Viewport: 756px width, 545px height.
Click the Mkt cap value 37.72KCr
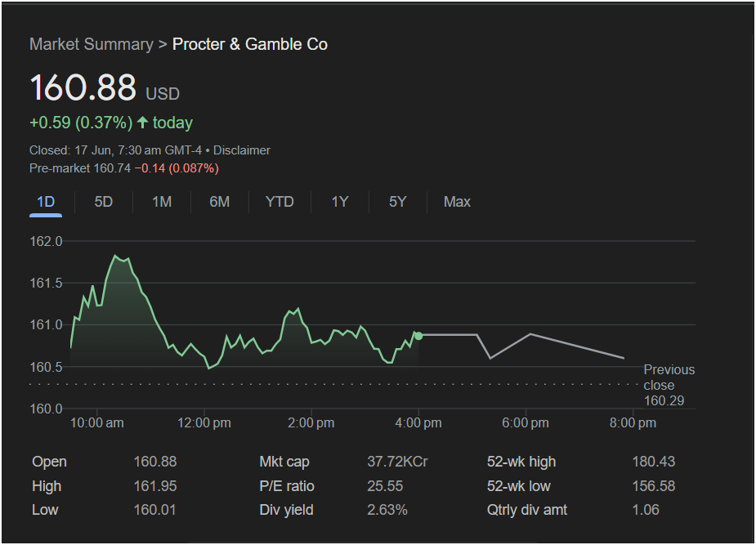[397, 462]
